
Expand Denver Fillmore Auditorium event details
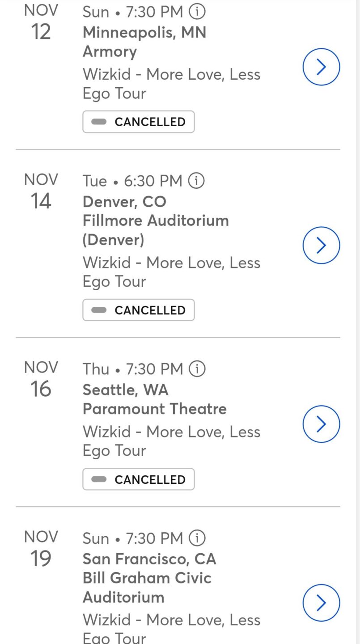pyautogui.click(x=321, y=245)
